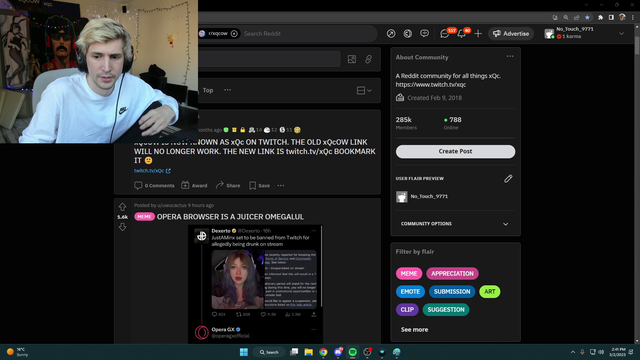This screenshot has height=360, width=640.
Task: Share the pinned xQc post
Action: [x=228, y=185]
